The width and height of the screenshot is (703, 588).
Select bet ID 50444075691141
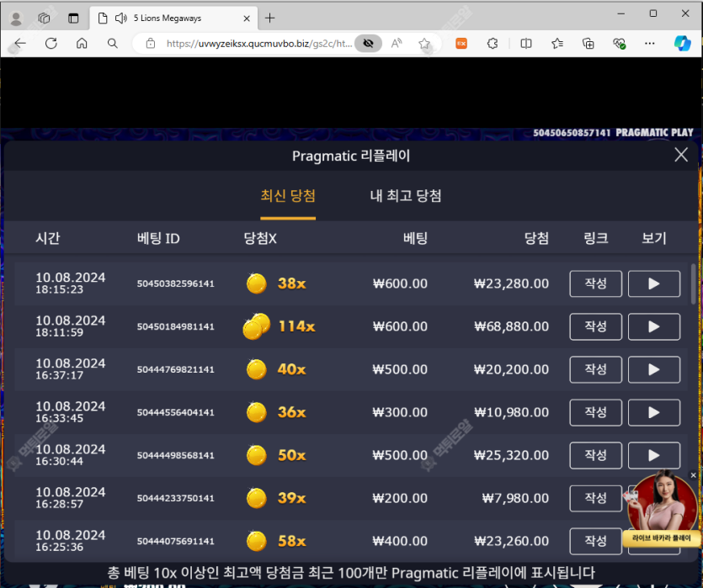click(176, 541)
